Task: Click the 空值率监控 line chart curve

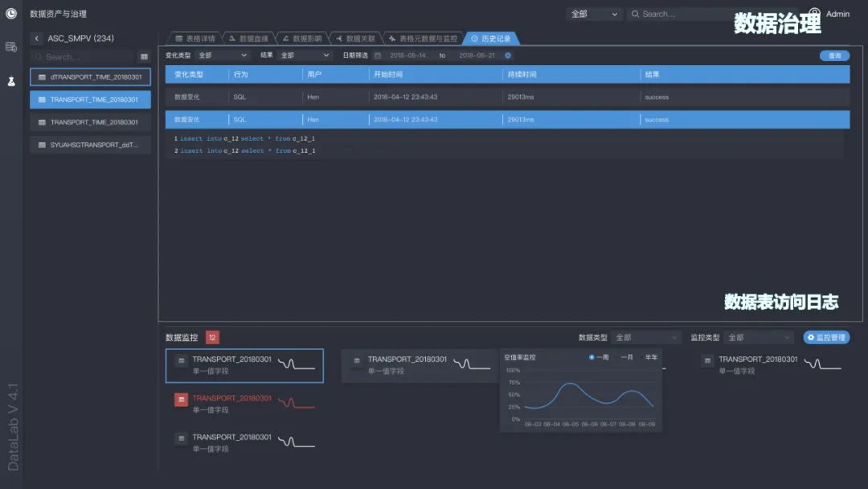Action: tap(588, 395)
